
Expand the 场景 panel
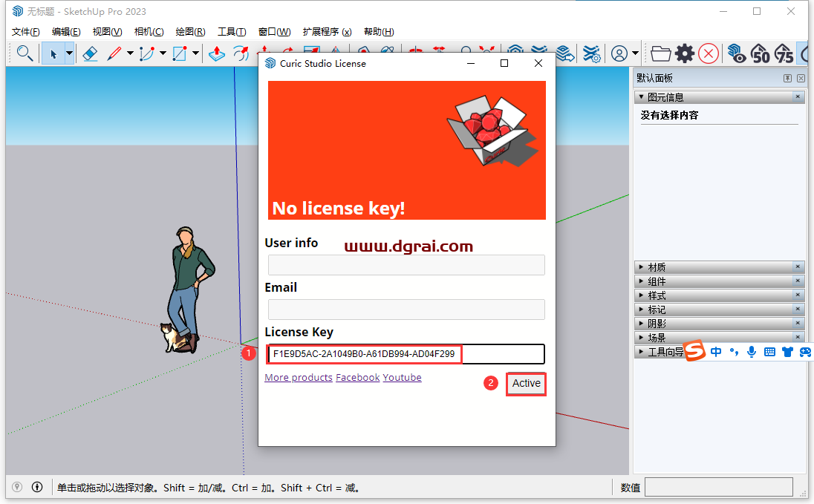point(641,337)
